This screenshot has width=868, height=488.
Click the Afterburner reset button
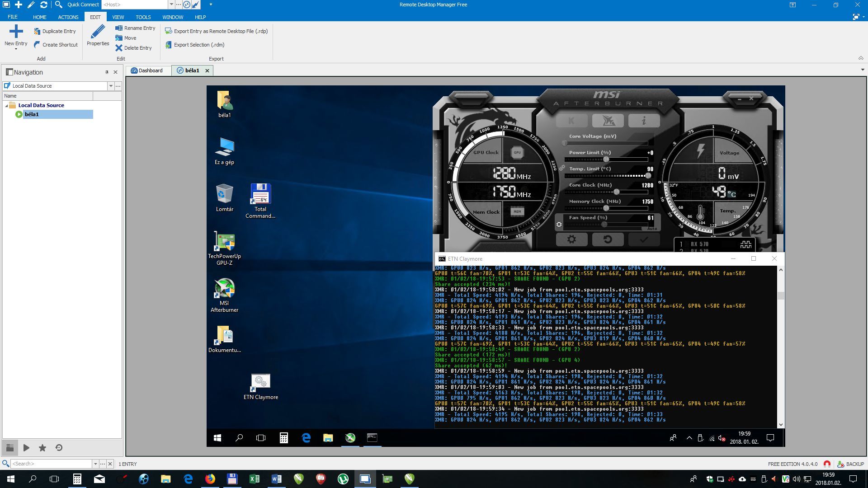[608, 239]
